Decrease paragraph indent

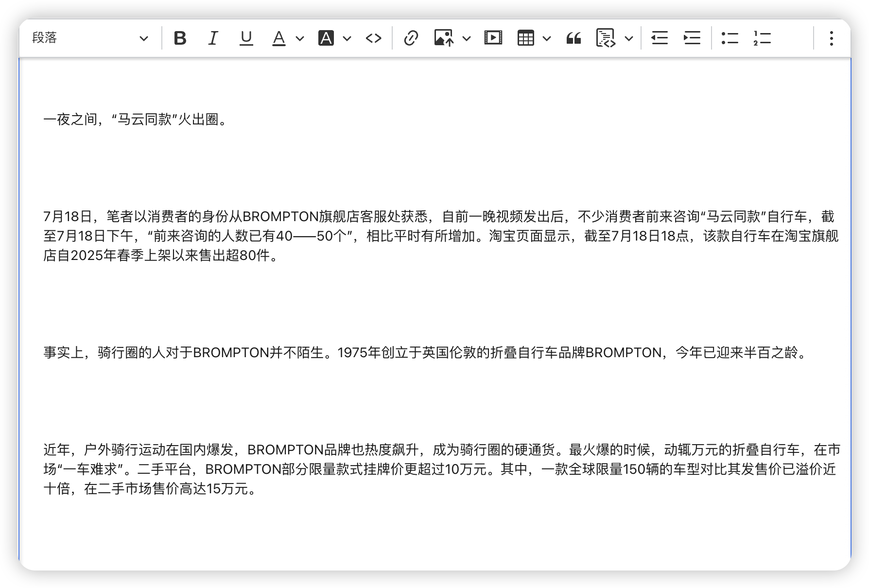[x=660, y=38]
